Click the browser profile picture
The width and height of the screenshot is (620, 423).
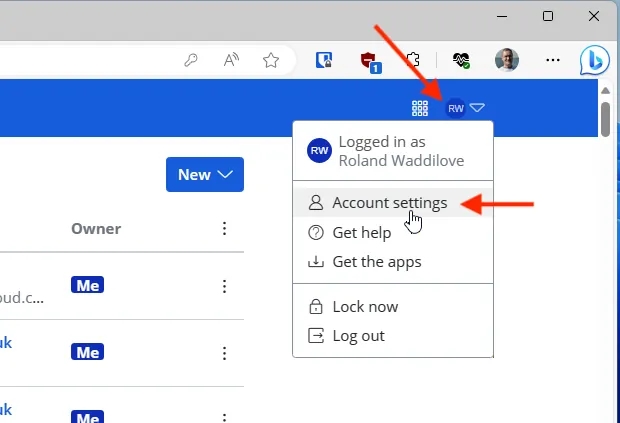[x=507, y=60]
